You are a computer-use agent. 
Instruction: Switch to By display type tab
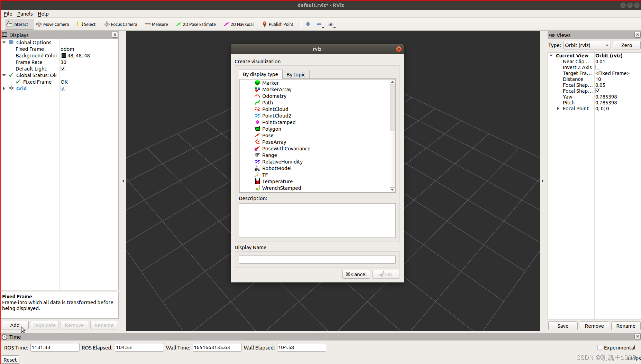coord(260,74)
